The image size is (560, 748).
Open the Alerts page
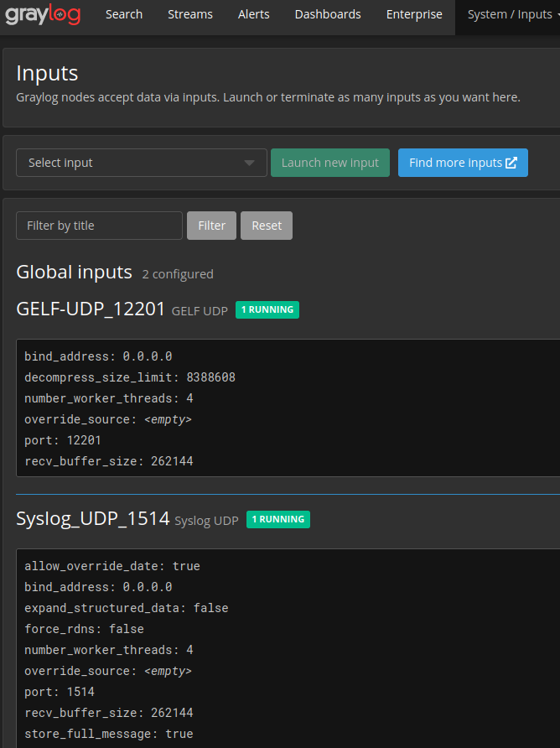[x=253, y=14]
